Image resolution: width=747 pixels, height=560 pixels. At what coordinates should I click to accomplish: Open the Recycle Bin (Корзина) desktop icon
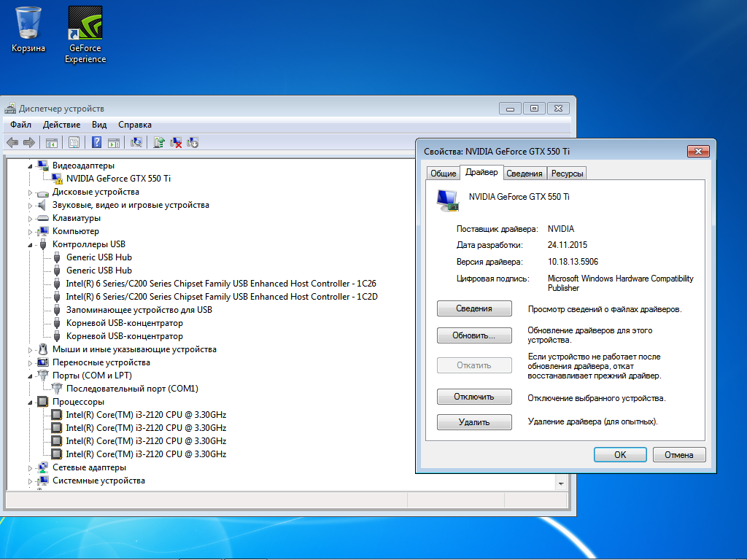28,29
